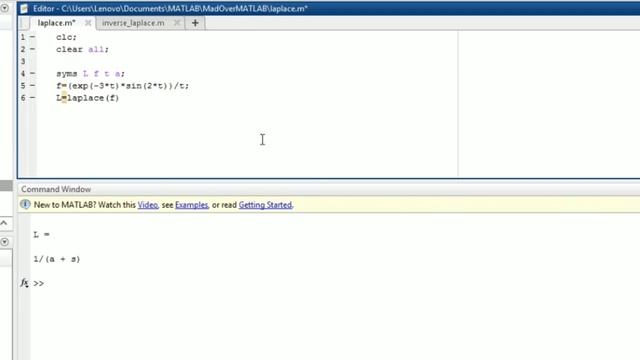Screen dimensions: 640x360
Task: Click line number 3 in the gutter
Action: click(x=23, y=62)
